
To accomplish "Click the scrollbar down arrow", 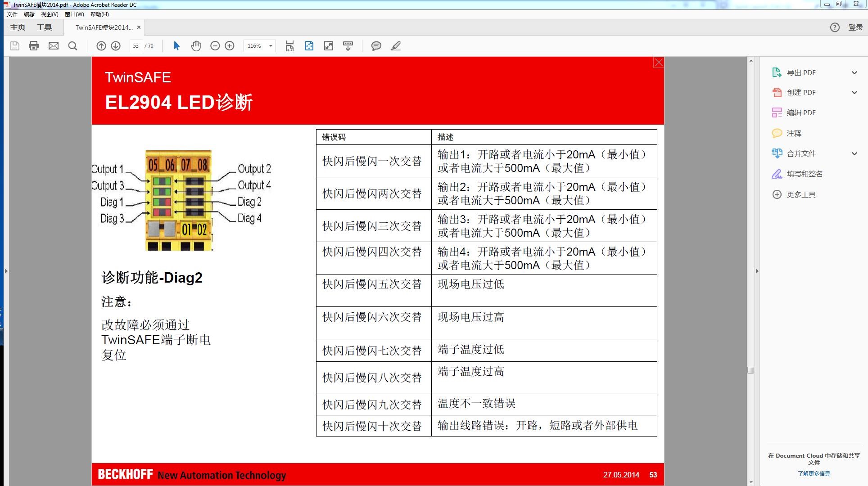I will 750,482.
